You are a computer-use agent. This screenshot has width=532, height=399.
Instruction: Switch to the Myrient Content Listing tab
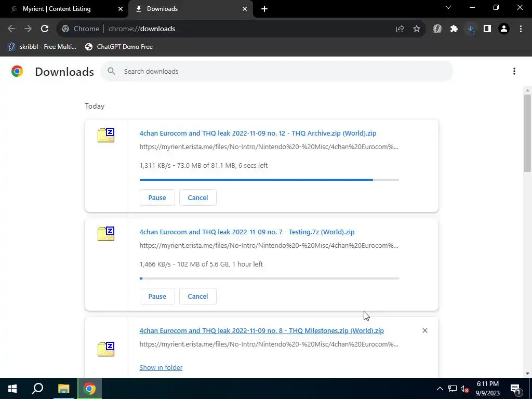click(x=57, y=9)
